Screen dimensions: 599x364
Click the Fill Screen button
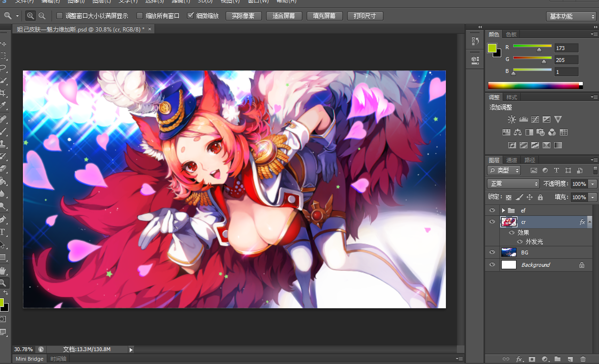click(324, 16)
